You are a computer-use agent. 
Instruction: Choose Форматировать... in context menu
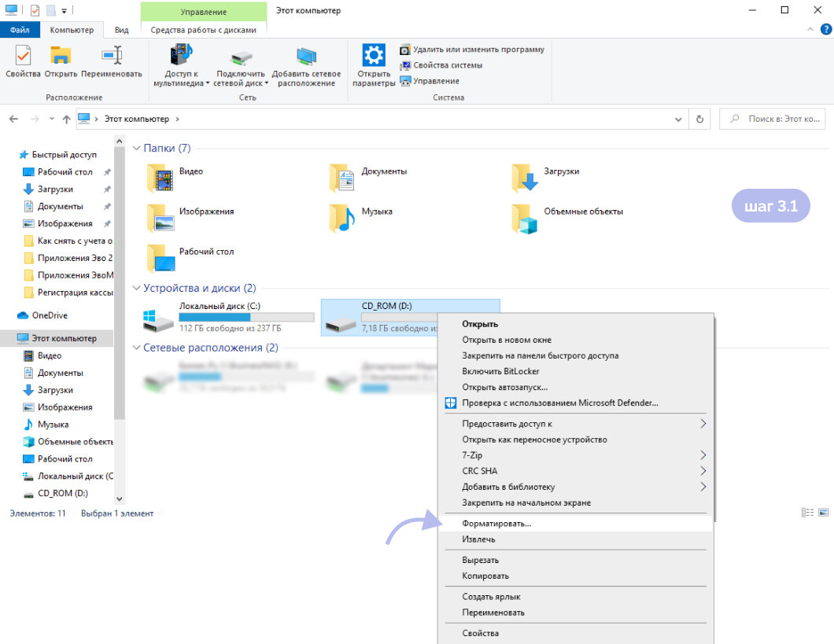(574, 524)
